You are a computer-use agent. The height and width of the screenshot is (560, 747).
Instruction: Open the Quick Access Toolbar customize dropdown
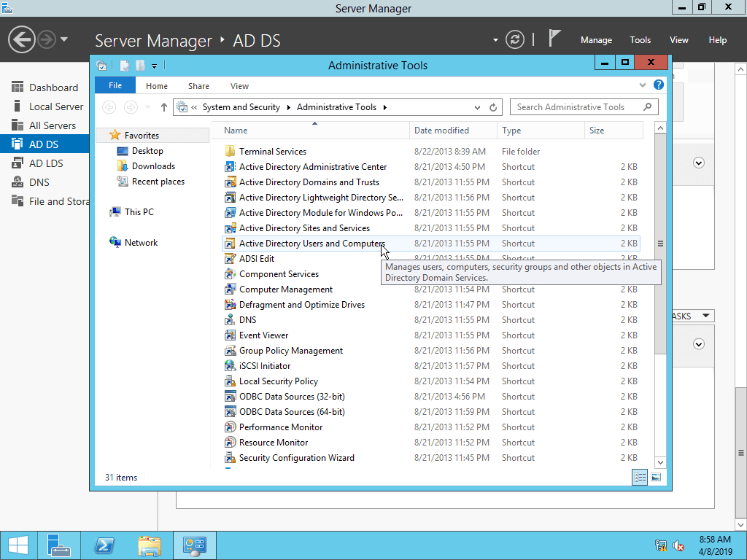point(155,66)
